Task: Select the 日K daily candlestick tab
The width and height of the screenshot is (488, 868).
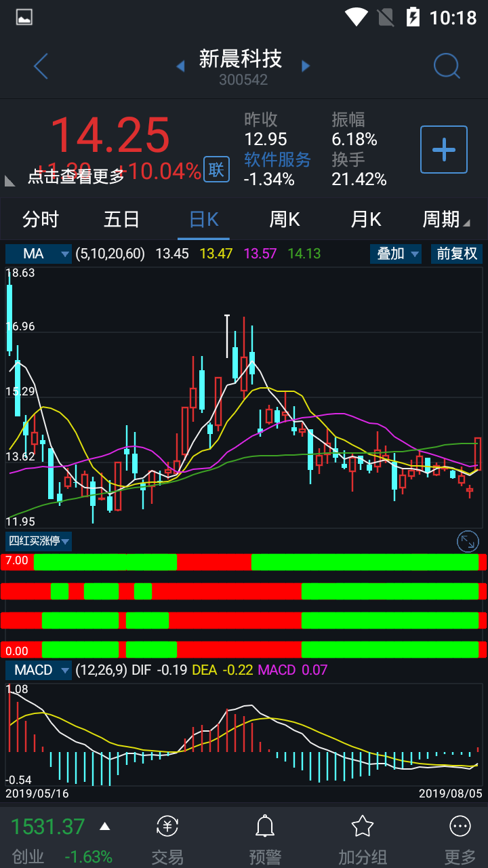Action: click(203, 219)
